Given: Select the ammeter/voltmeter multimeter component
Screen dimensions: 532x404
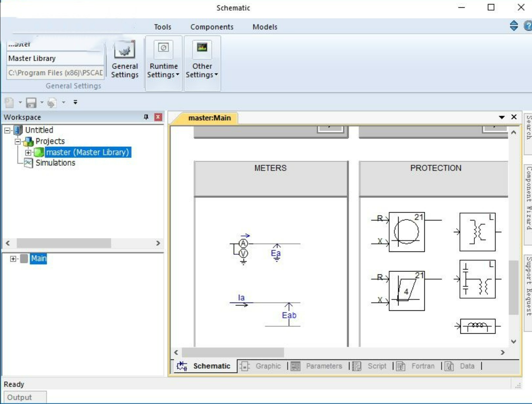Looking at the screenshot, I should click(x=241, y=249).
